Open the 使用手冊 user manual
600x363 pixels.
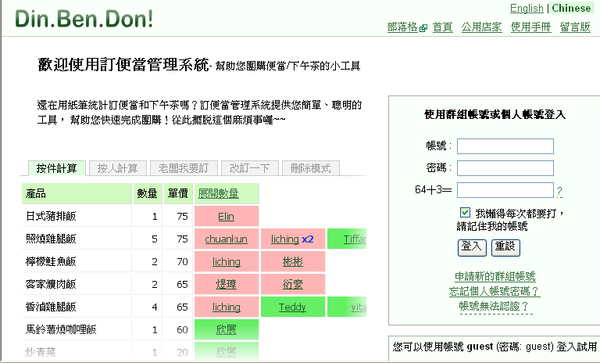pos(531,27)
